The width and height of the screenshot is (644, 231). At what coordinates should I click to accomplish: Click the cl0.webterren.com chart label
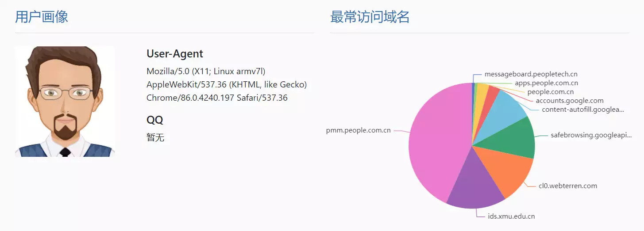pyautogui.click(x=568, y=186)
